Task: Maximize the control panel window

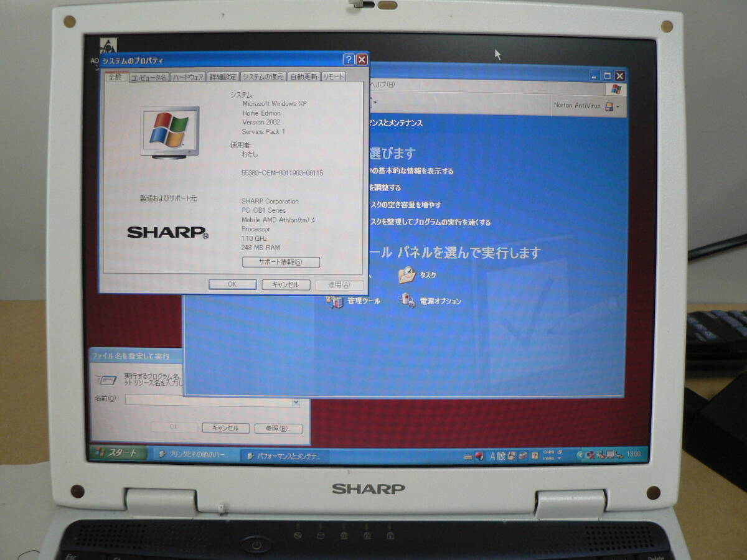Action: point(608,76)
